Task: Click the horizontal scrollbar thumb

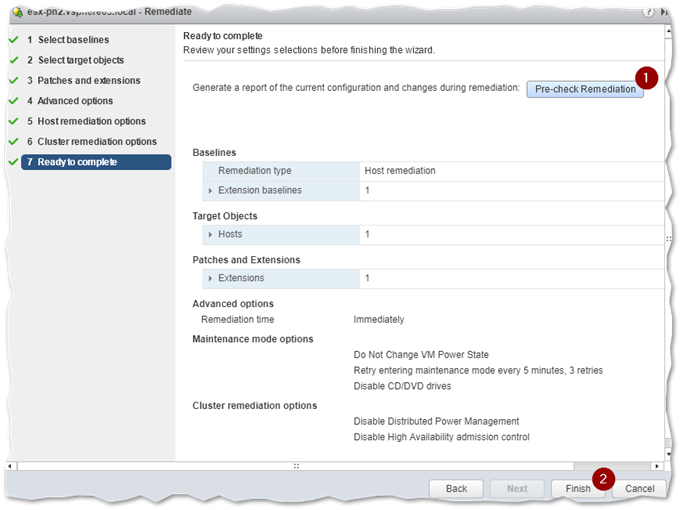Action: coord(296,466)
